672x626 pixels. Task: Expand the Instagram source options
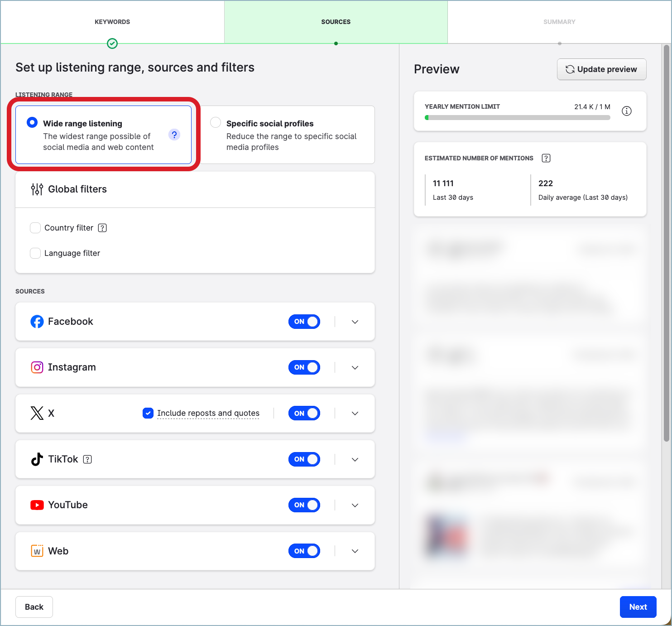pyautogui.click(x=355, y=368)
